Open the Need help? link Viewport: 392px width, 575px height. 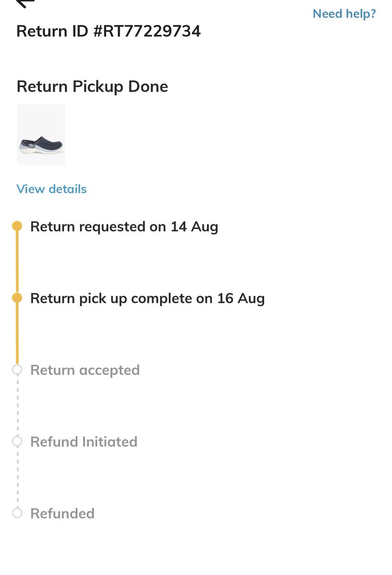[x=344, y=13]
